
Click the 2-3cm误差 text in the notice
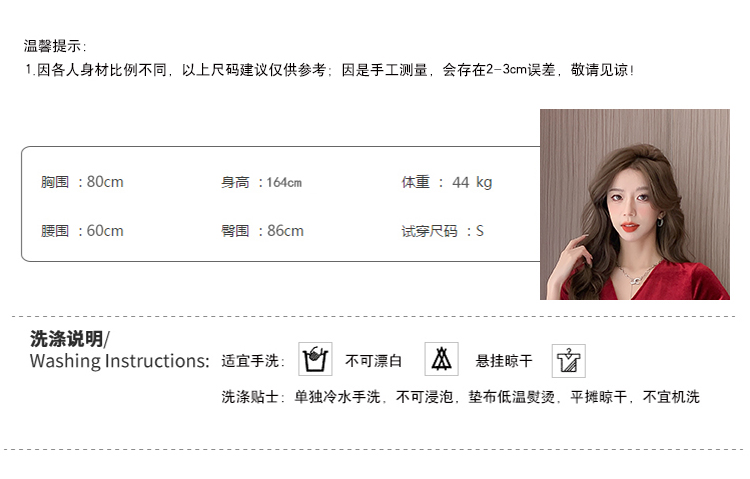coord(521,70)
